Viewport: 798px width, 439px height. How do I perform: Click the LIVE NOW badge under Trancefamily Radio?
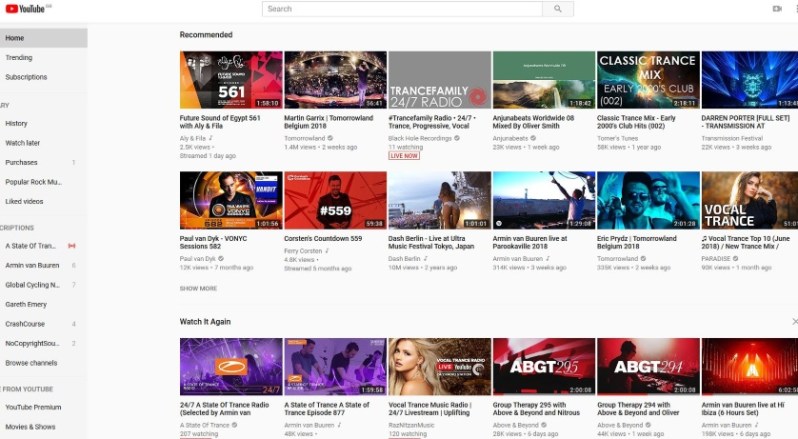coord(404,156)
